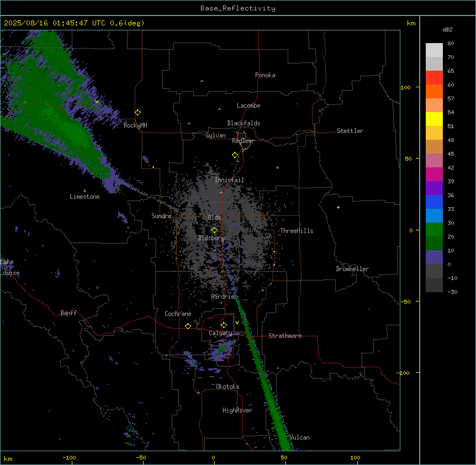Select the Olds town label
Screen dimensions: 476x465
(214, 218)
